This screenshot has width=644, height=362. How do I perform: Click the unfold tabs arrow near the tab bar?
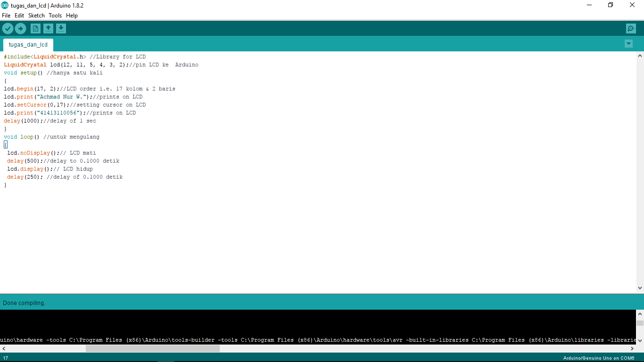[628, 43]
